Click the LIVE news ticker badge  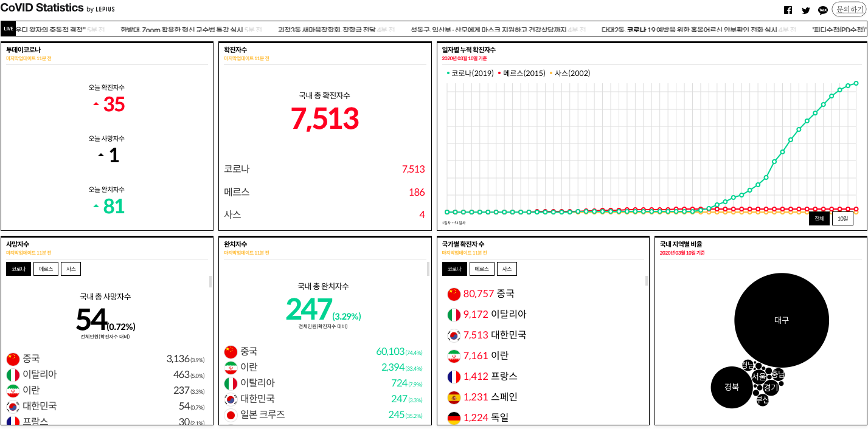9,29
